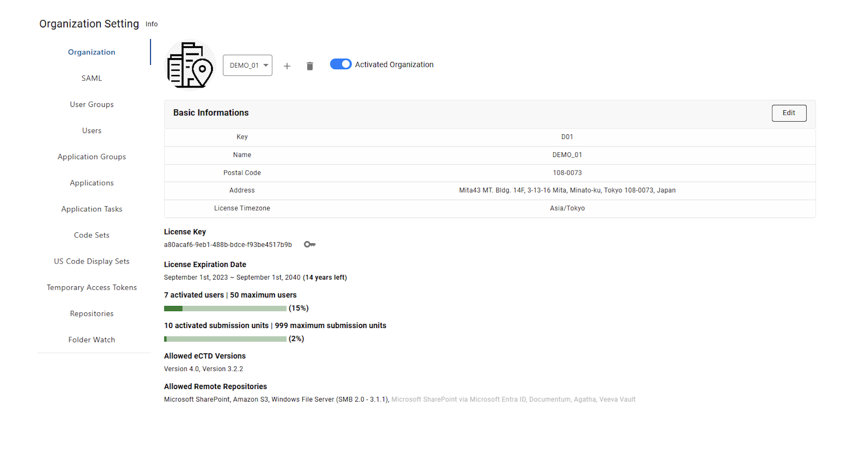Open US Code Display Sets
Image resolution: width=868 pixels, height=453 pixels.
coord(92,261)
